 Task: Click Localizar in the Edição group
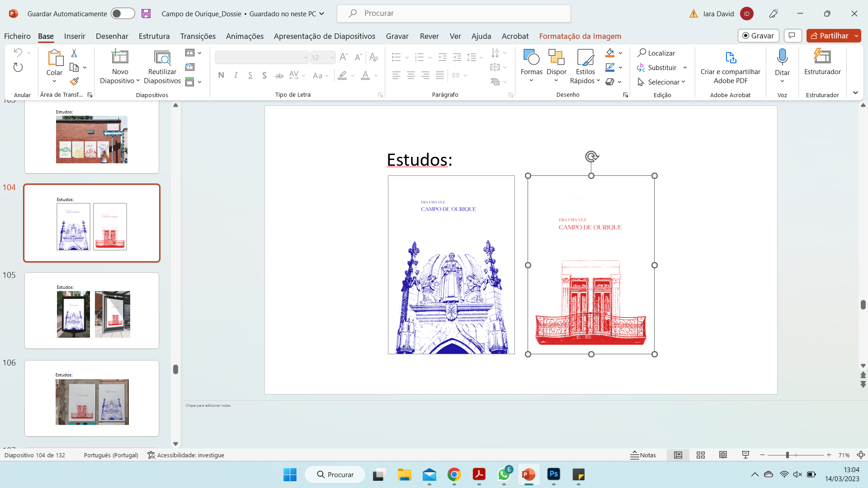(x=656, y=53)
